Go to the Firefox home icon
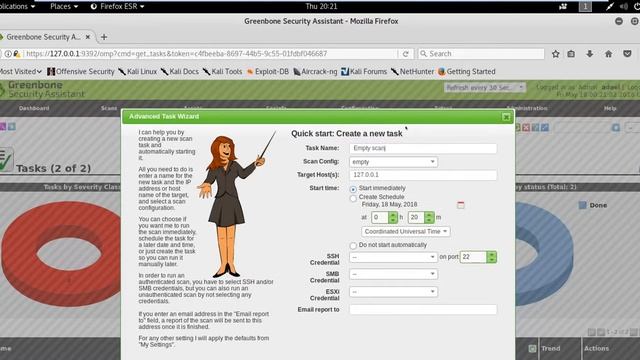Viewport: 640px width, 360px height. (x=609, y=54)
